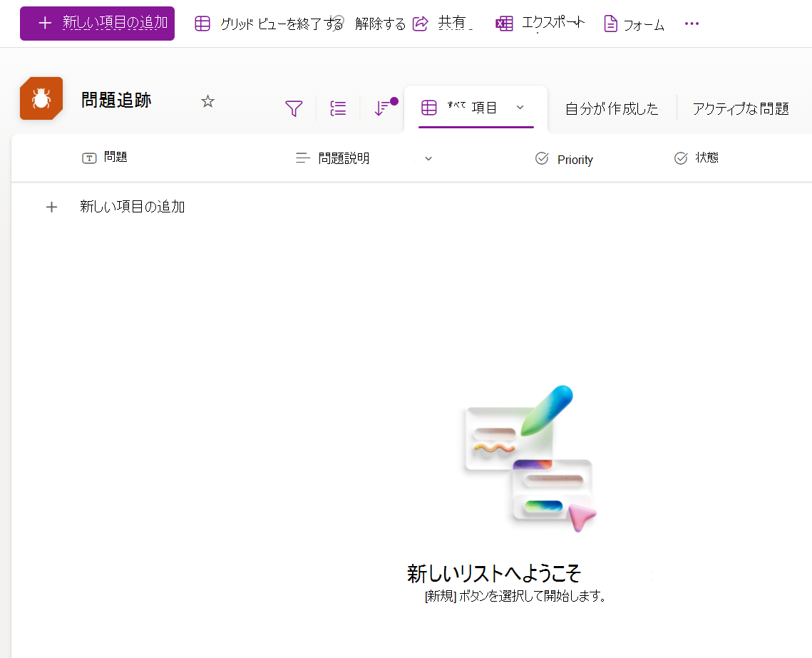Open the three-dot overflow menu
Image resolution: width=812 pixels, height=658 pixels.
click(x=692, y=24)
